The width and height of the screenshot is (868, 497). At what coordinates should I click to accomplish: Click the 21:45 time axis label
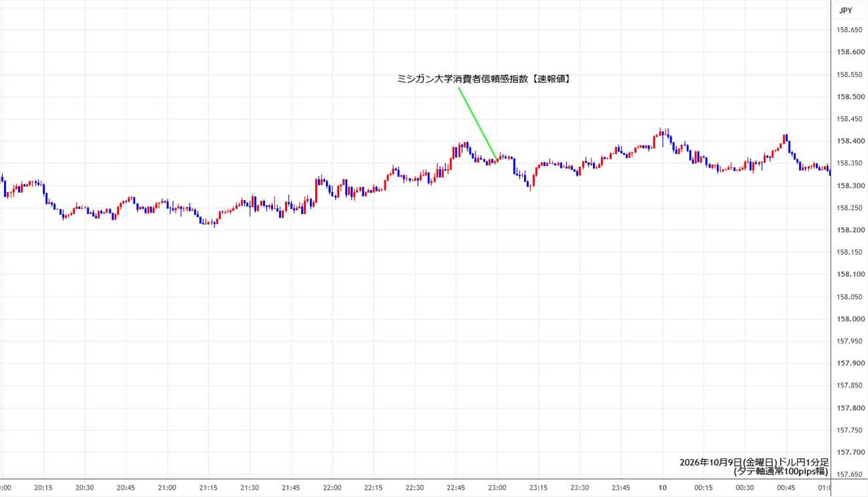291,488
